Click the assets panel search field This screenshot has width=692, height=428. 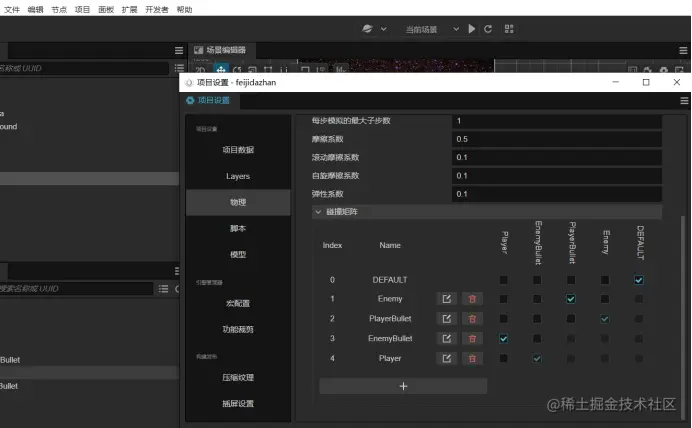coord(76,289)
